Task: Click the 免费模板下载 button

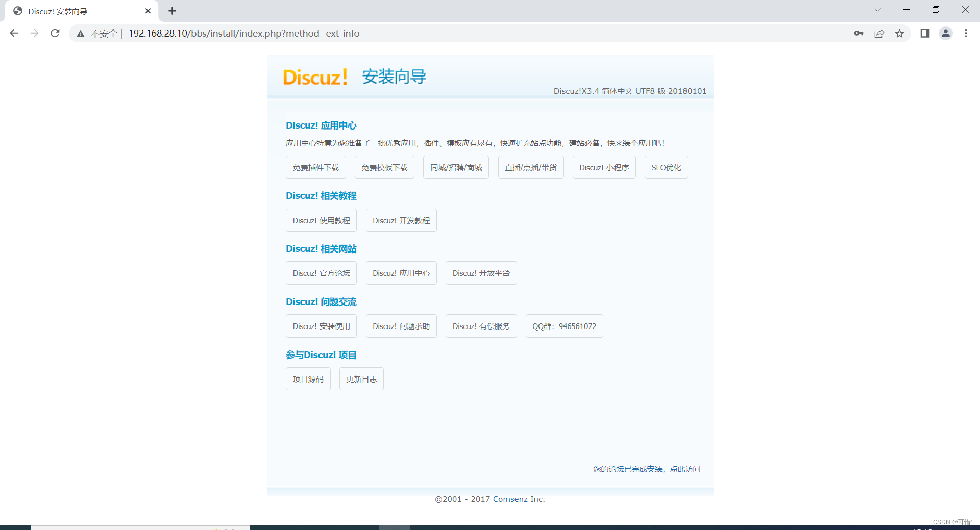Action: (x=384, y=167)
